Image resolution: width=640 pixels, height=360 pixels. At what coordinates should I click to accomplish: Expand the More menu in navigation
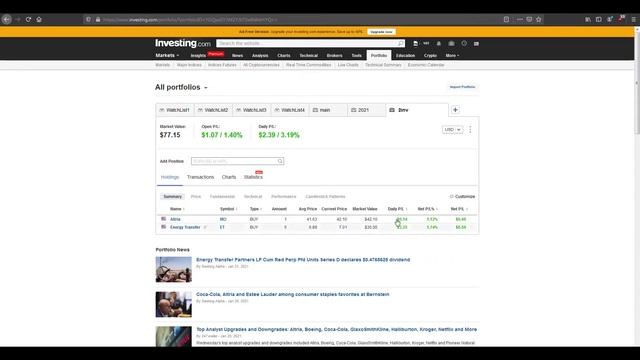tap(452, 55)
